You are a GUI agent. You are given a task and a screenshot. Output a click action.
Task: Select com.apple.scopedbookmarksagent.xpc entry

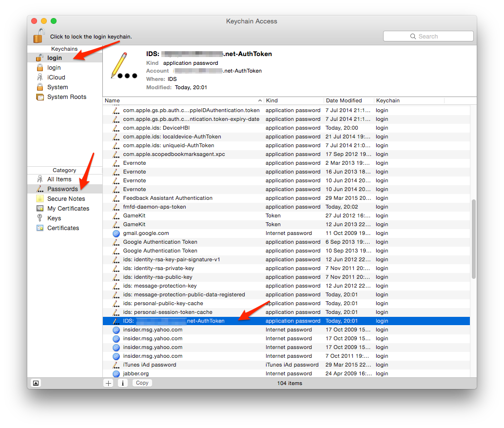coord(286,155)
